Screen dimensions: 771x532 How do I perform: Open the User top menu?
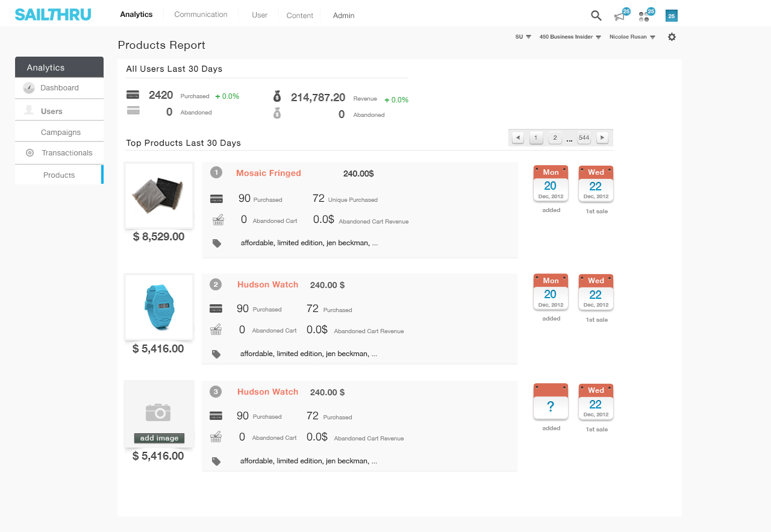pyautogui.click(x=260, y=15)
